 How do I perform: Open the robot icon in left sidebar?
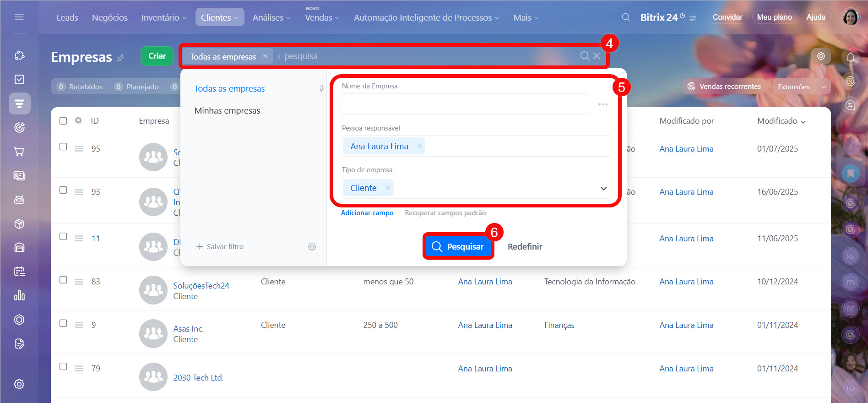click(x=19, y=200)
